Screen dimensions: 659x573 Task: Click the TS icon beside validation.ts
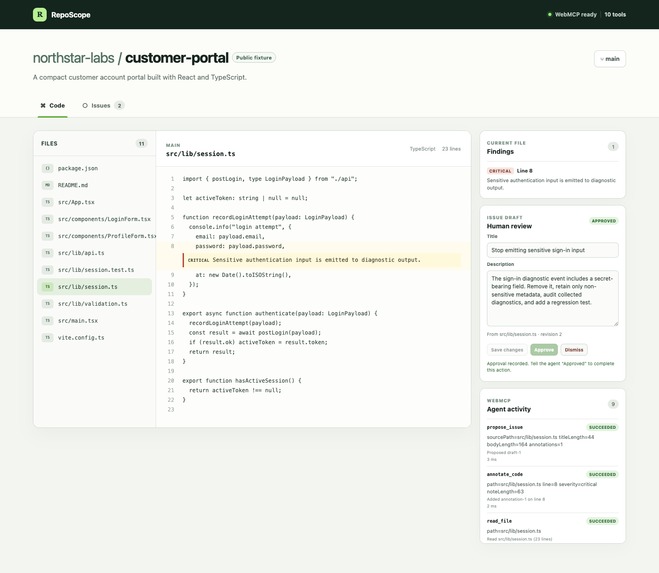click(47, 304)
